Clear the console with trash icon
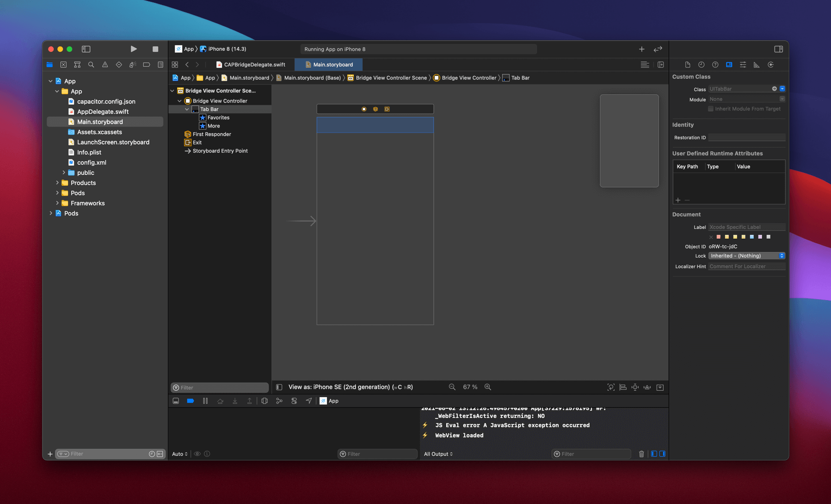The image size is (831, 504). pos(641,454)
